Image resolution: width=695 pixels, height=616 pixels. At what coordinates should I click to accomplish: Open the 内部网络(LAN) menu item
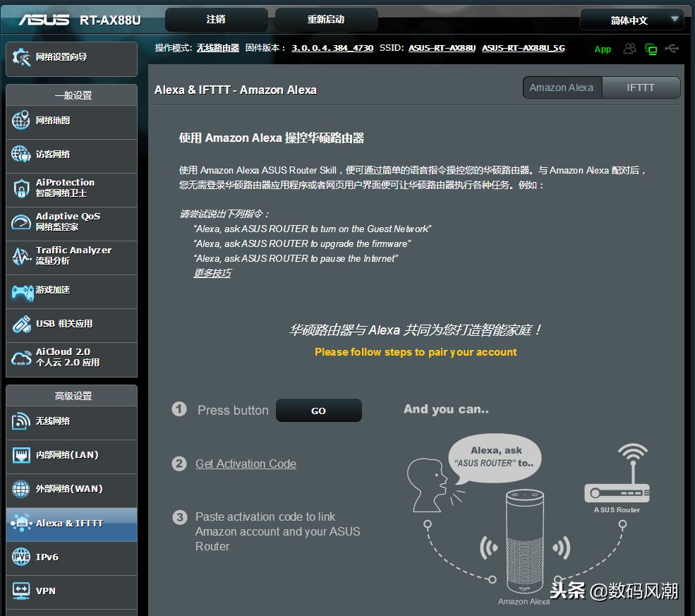pos(72,456)
